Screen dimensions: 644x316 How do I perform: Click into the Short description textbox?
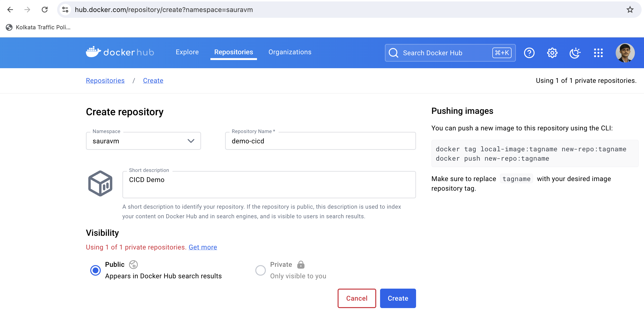tap(269, 185)
